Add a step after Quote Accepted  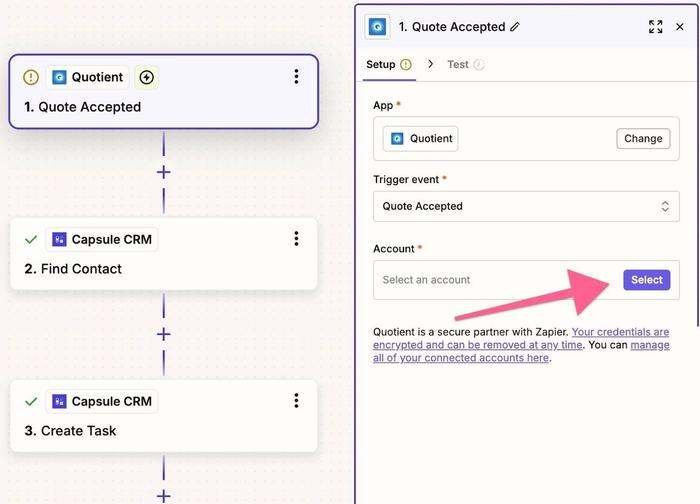click(164, 172)
